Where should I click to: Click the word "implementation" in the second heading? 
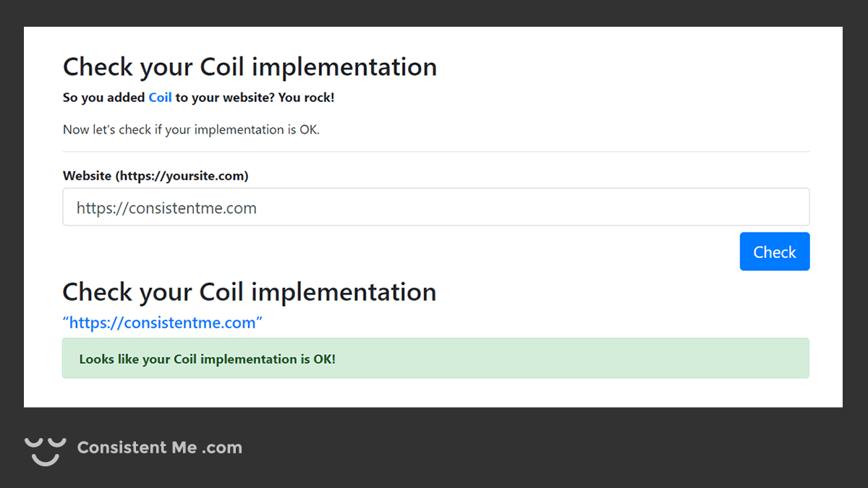[344, 292]
